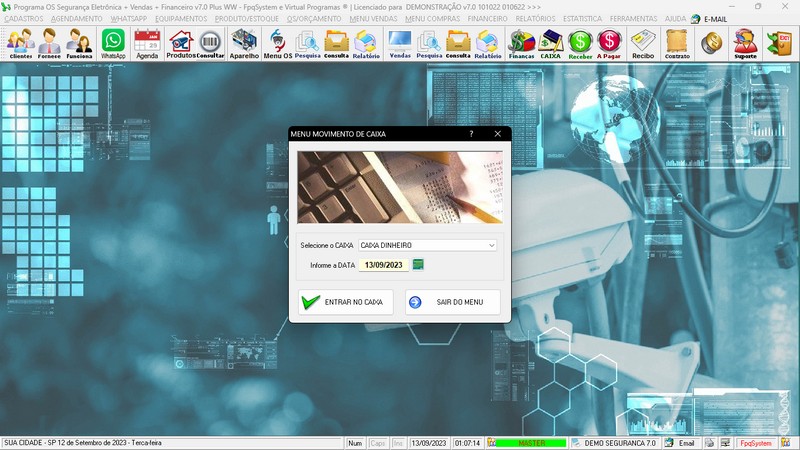Open the CAIXA toolbar icon
Screen dimensions: 800x450
[x=550, y=43]
